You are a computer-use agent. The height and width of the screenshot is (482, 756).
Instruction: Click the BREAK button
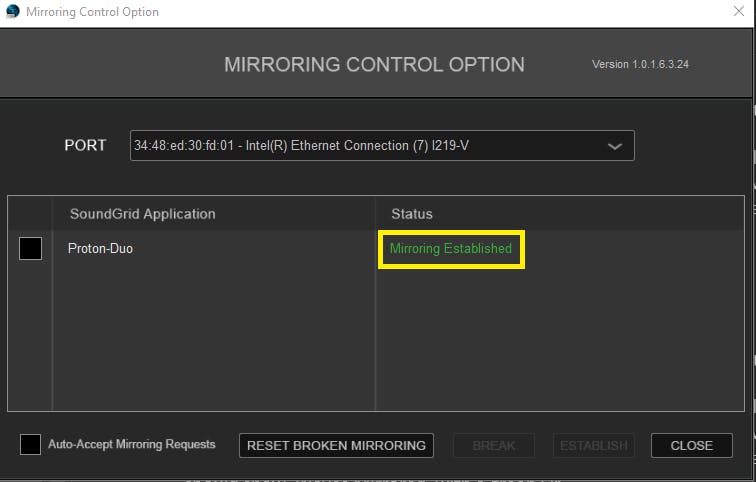tap(494, 445)
